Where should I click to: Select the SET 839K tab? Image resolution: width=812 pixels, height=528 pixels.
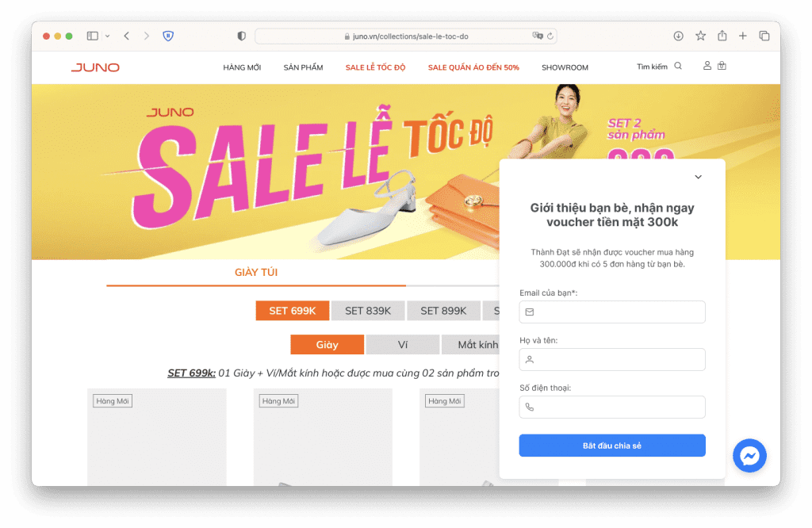pos(368,311)
